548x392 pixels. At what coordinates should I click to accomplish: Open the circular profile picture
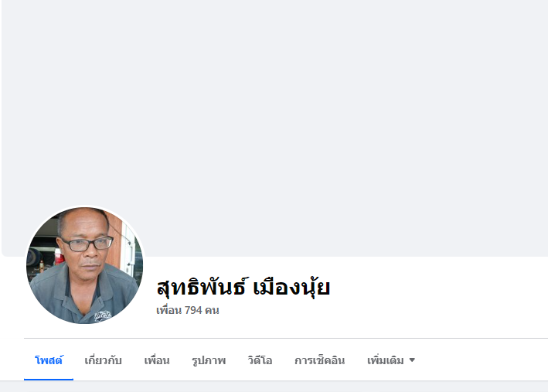point(84,265)
